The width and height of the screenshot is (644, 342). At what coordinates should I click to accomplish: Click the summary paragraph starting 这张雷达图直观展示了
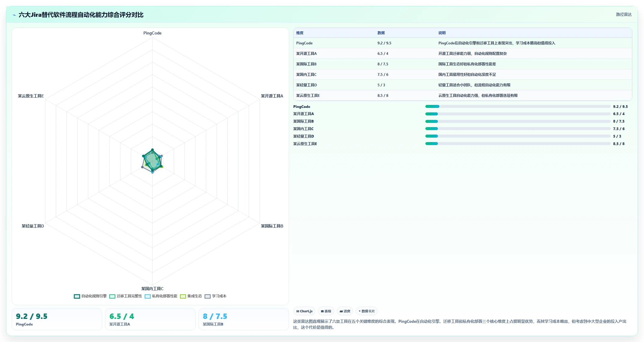pyautogui.click(x=460, y=324)
